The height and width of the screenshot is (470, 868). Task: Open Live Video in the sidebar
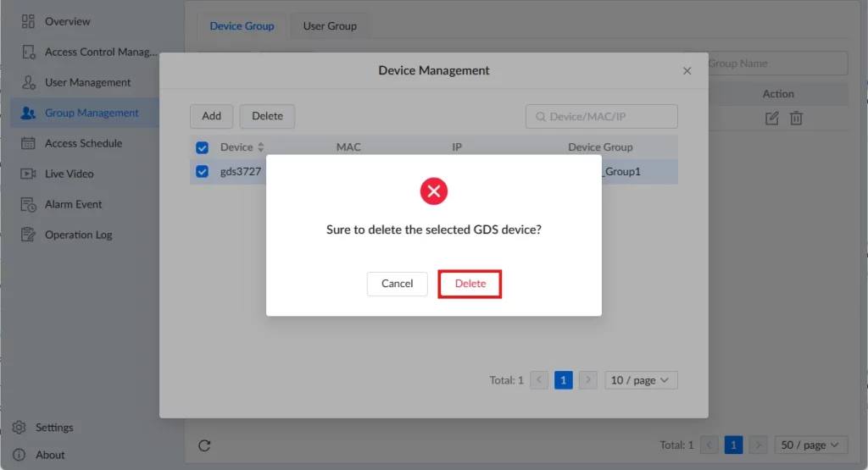point(70,174)
